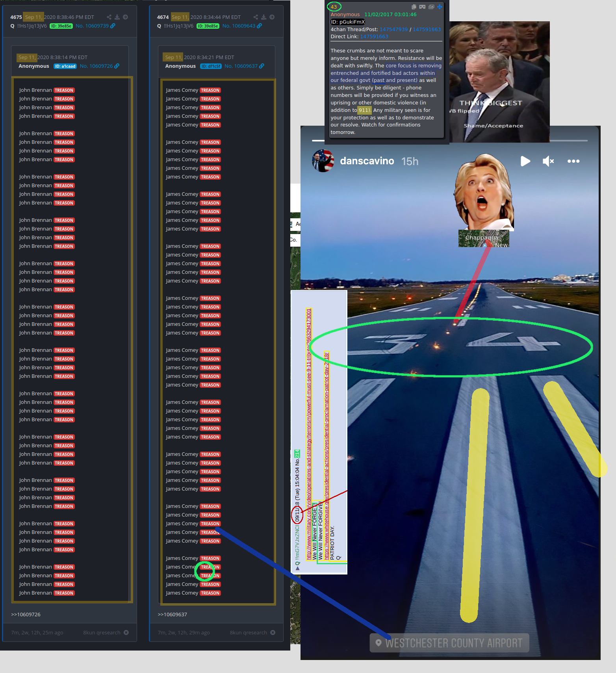616x673 pixels.
Task: Open 4chan post link 147591663 after slash
Action: point(427,30)
